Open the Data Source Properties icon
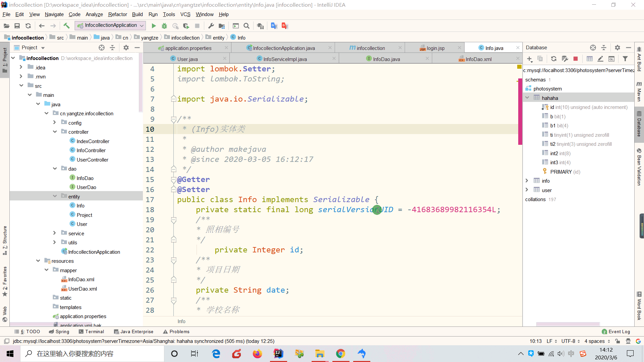The height and width of the screenshot is (362, 644). (565, 59)
